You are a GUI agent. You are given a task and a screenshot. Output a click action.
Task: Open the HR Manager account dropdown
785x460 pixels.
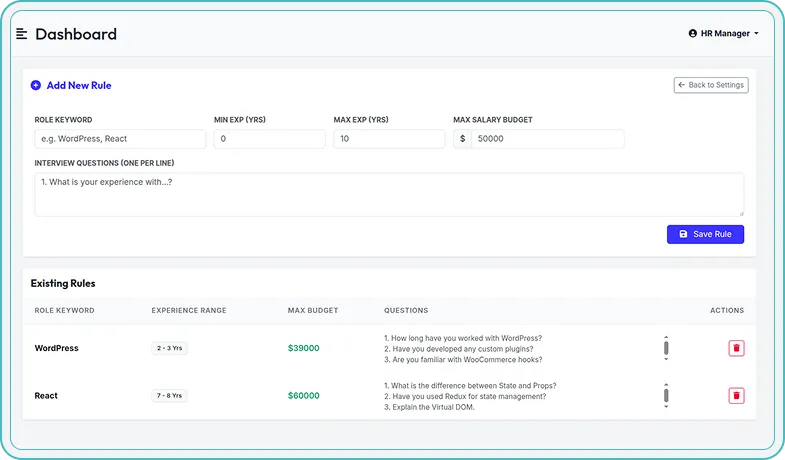(x=724, y=34)
